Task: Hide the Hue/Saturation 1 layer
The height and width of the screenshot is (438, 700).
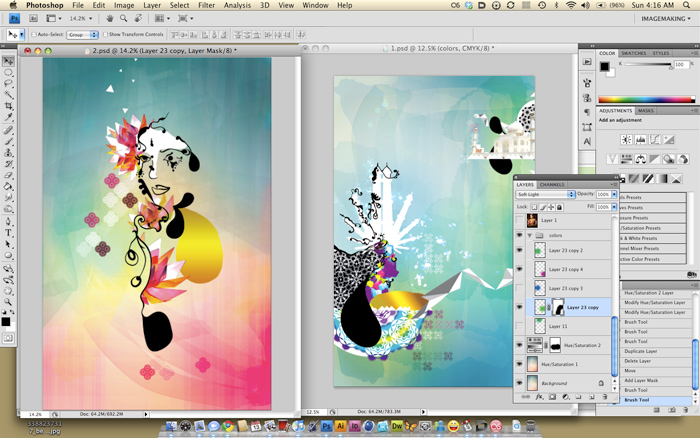Action: coord(519,364)
